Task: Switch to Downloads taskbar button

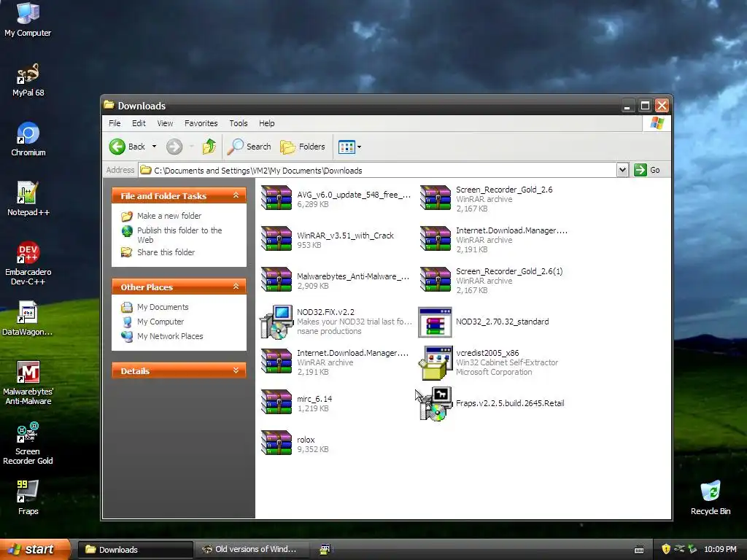Action: point(135,550)
